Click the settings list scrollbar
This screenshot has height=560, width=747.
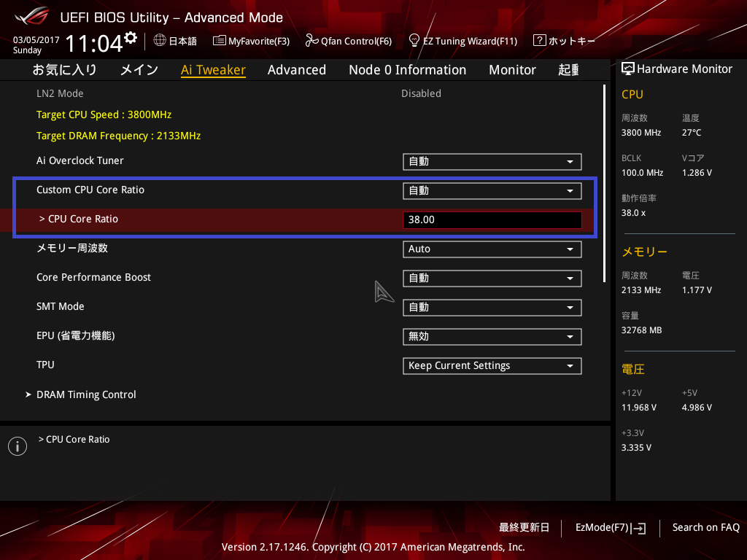pos(605,183)
